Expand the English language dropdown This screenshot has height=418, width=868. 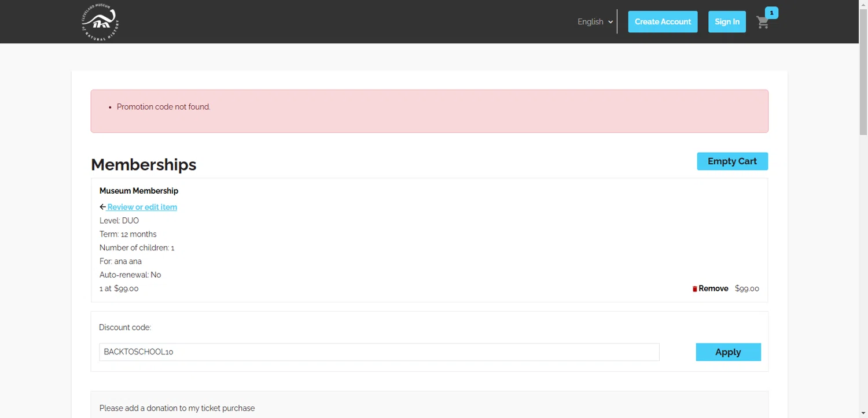[x=595, y=22]
